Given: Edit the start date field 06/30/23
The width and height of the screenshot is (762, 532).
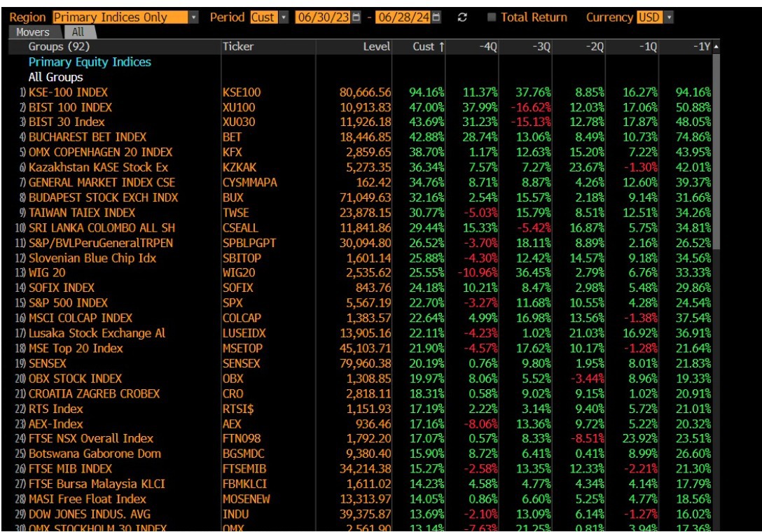Looking at the screenshot, I should coord(324,17).
